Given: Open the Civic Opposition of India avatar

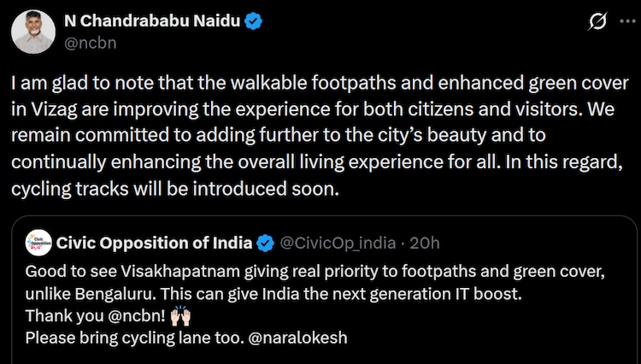Looking at the screenshot, I should (38, 243).
